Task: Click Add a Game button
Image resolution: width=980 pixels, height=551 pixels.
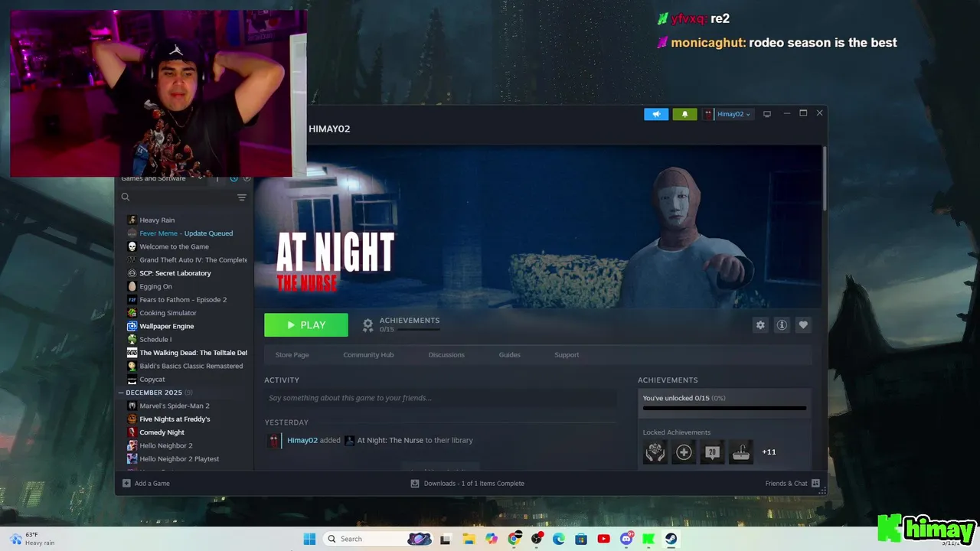Action: [x=146, y=484]
